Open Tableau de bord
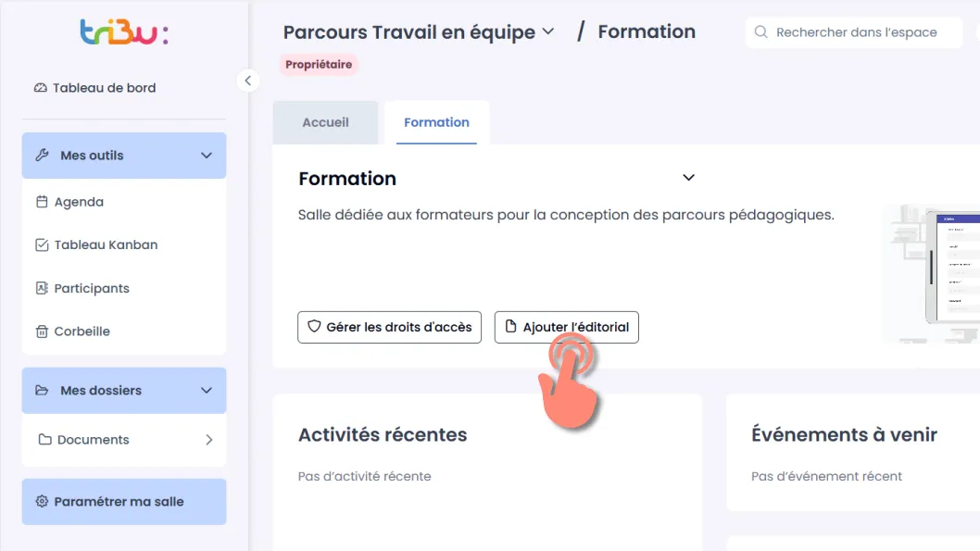This screenshot has height=551, width=980. pos(95,88)
